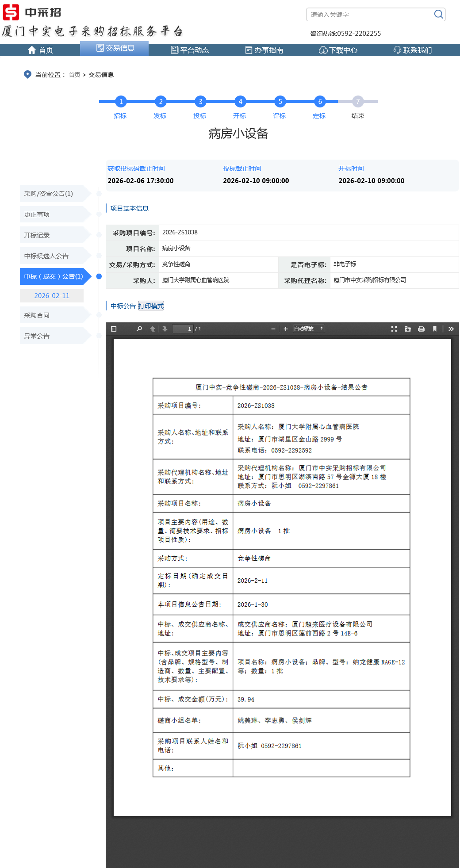Open the 下载中心 navigation tab
Viewport: 460px width, 868px height.
pyautogui.click(x=338, y=50)
